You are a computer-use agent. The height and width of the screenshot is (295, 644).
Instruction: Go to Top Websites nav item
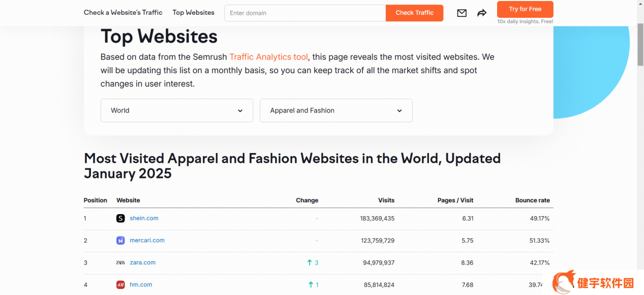[193, 12]
